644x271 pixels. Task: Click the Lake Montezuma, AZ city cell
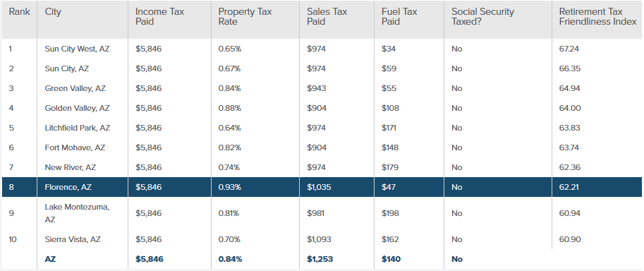(x=77, y=213)
